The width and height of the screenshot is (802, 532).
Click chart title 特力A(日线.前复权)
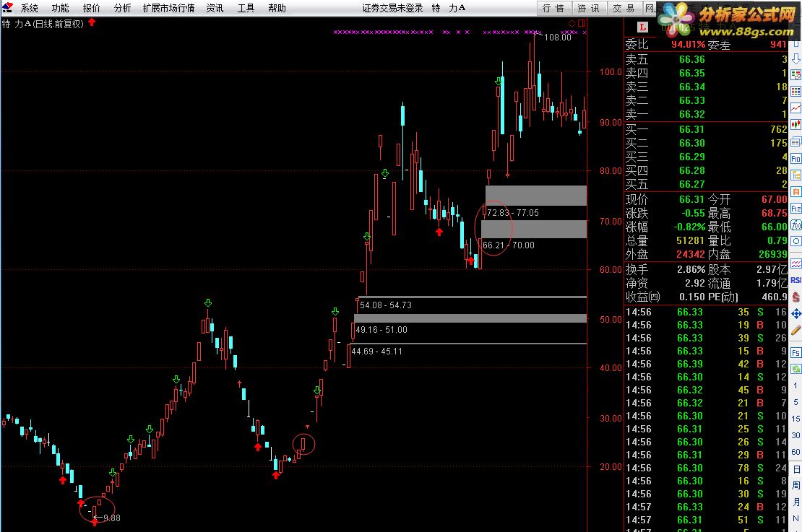pyautogui.click(x=43, y=24)
